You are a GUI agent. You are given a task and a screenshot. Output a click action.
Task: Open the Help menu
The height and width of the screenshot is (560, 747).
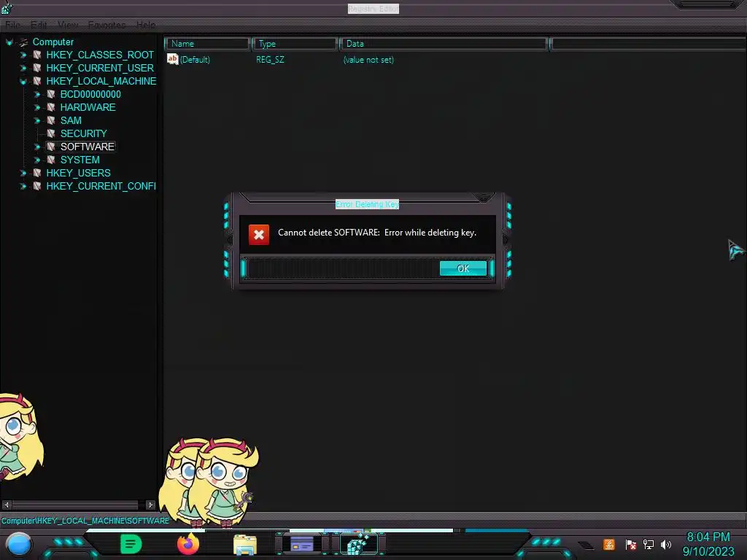[x=146, y=25]
